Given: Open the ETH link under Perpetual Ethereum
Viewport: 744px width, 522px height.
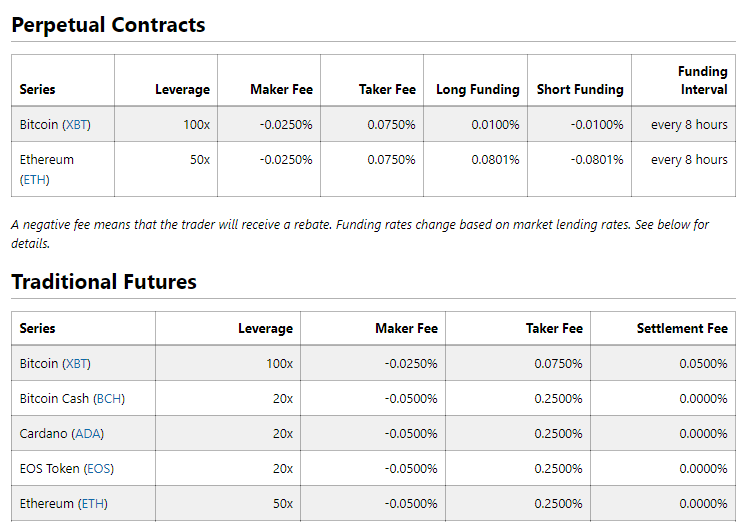Looking at the screenshot, I should pos(34,179).
